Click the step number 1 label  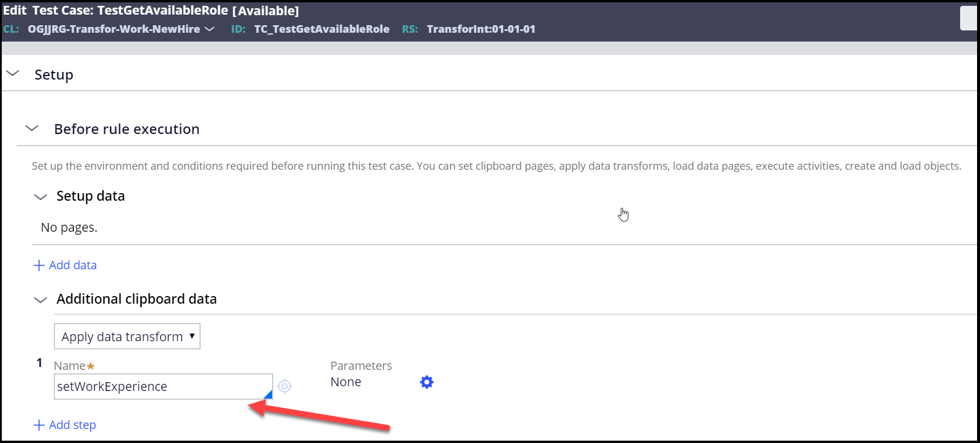39,363
